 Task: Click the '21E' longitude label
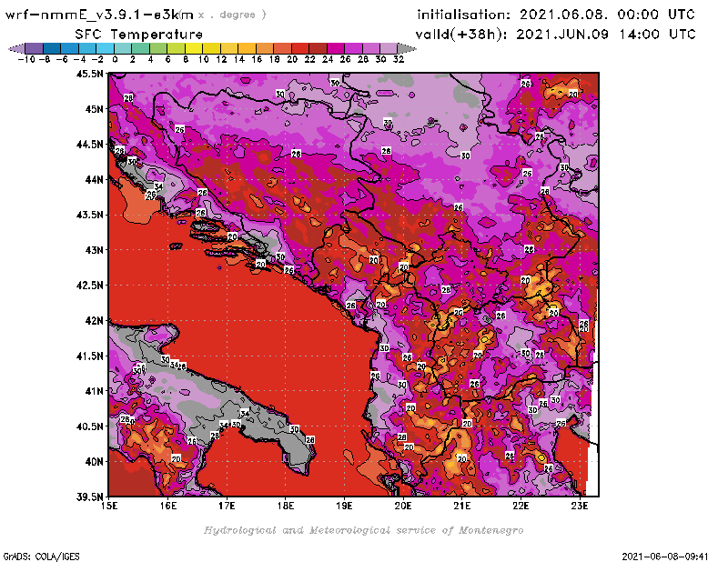[462, 506]
